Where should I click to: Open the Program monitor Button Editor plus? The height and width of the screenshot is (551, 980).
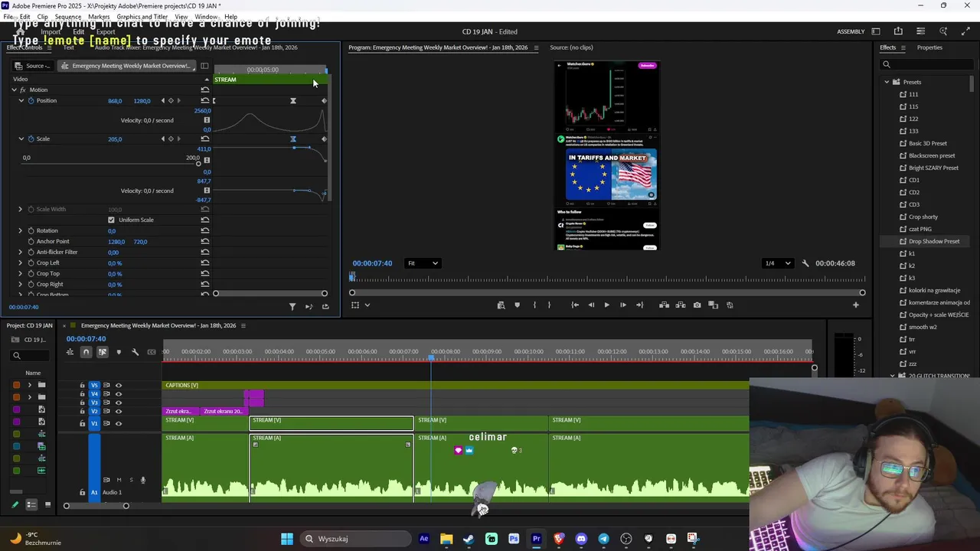pos(856,305)
